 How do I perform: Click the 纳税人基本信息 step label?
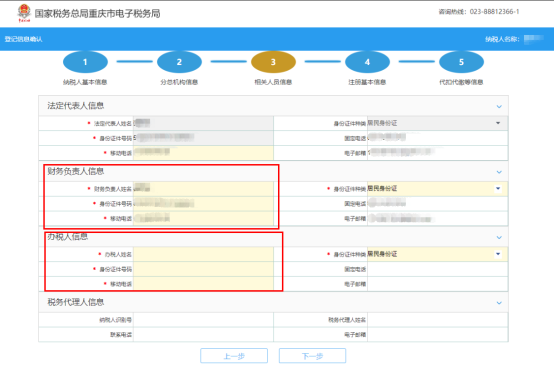[x=85, y=82]
